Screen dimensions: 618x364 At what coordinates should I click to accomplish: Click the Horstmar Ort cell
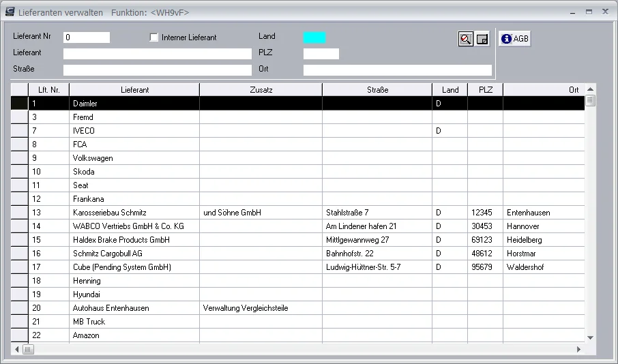(x=544, y=254)
